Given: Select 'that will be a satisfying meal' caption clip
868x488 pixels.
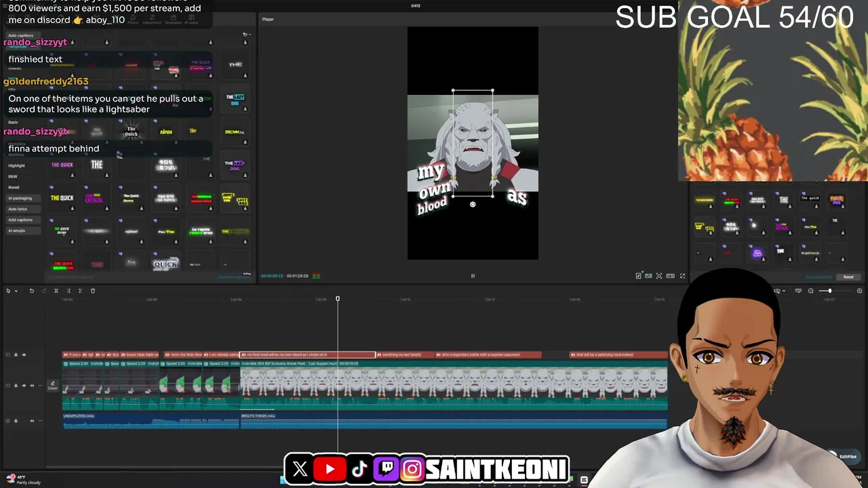Looking at the screenshot, I should (618, 354).
